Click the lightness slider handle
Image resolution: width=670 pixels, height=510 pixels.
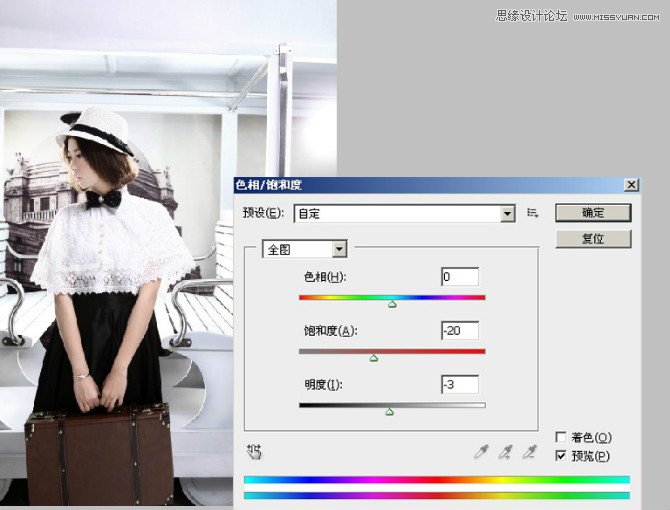(x=389, y=412)
